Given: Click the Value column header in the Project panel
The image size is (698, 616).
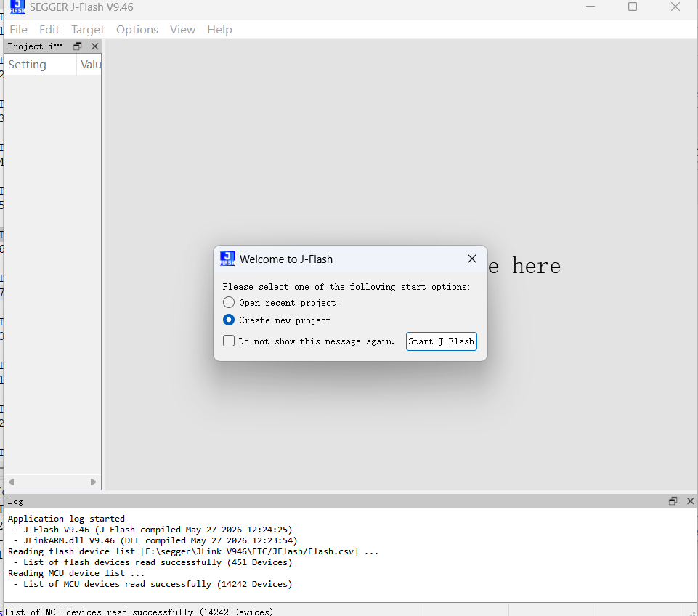Looking at the screenshot, I should tap(89, 65).
